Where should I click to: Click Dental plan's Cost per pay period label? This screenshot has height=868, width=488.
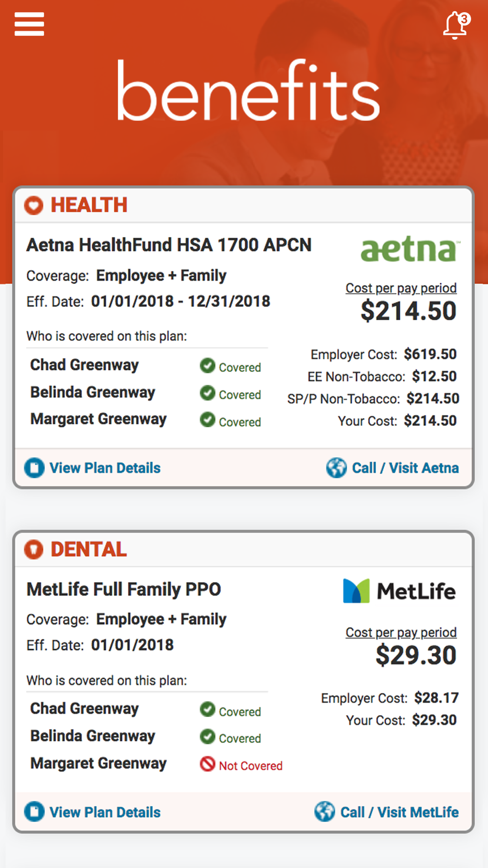pos(401,632)
